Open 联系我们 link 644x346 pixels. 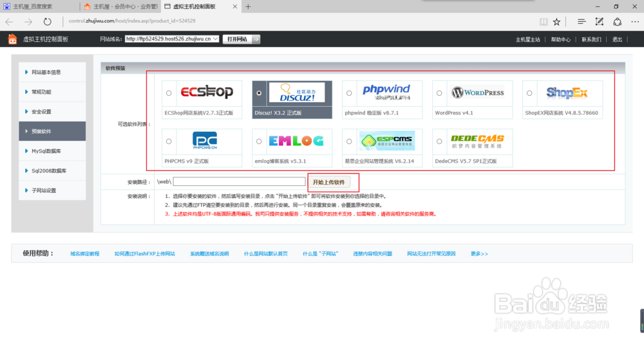(591, 40)
